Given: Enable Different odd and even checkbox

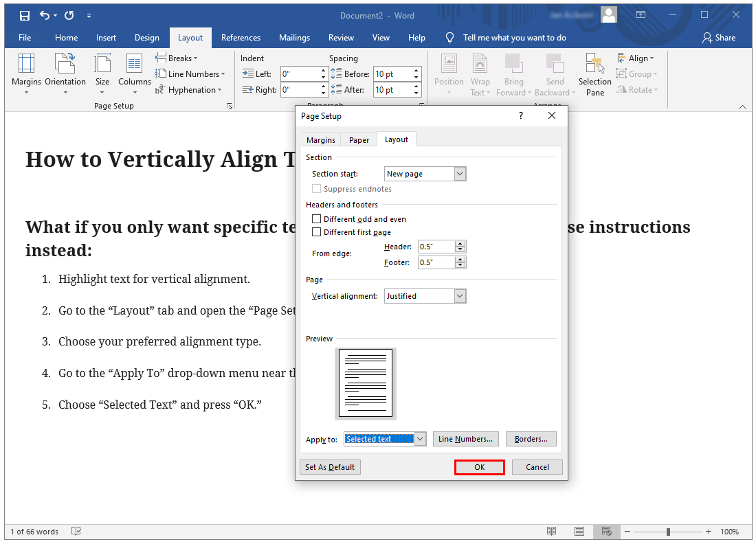Looking at the screenshot, I should coord(317,219).
